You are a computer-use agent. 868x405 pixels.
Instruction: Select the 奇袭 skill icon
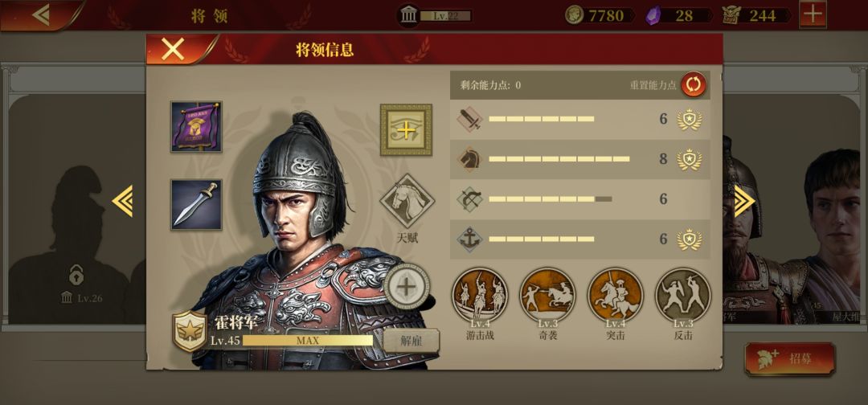coord(547,295)
